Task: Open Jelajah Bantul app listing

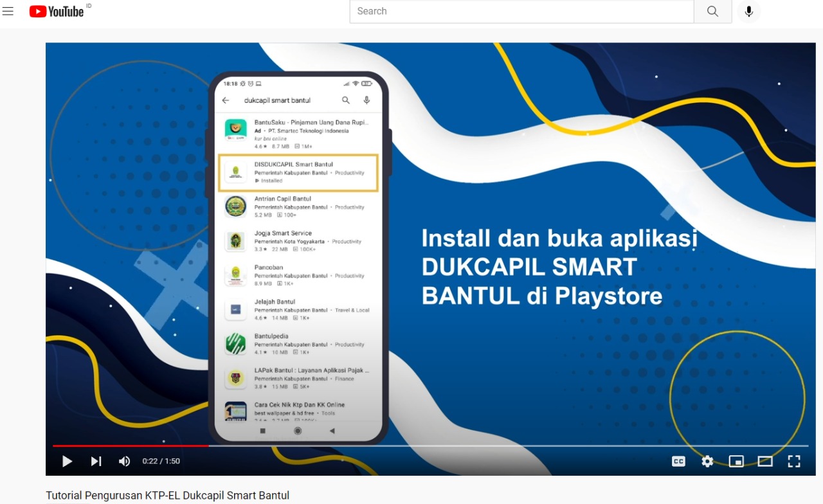Action: click(299, 309)
